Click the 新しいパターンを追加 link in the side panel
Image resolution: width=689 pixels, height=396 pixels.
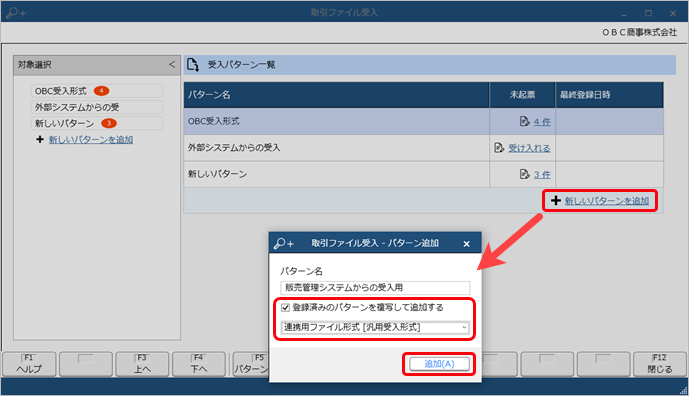click(x=91, y=140)
